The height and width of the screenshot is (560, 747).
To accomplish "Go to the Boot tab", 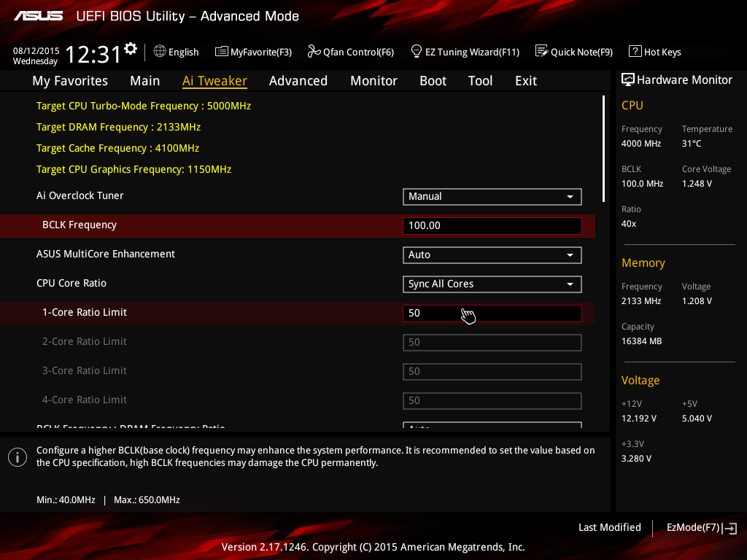I will (433, 81).
